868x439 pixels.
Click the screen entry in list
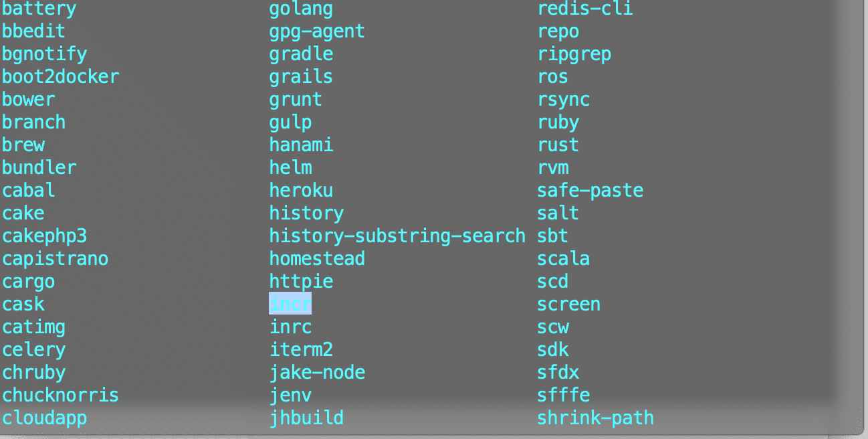pyautogui.click(x=569, y=304)
